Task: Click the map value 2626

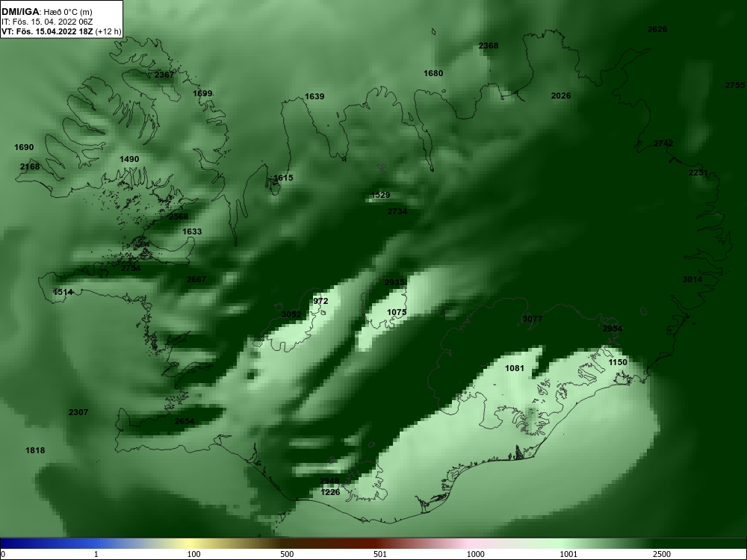Action: click(x=657, y=29)
